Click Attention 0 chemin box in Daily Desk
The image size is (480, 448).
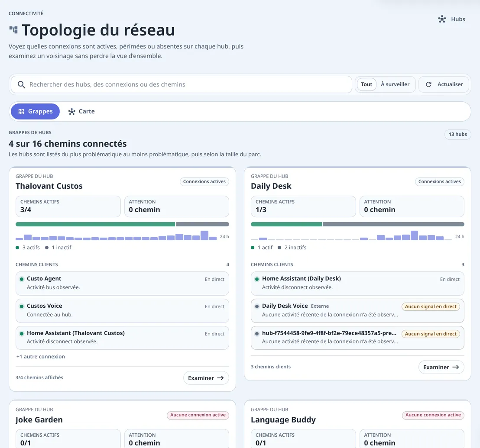(x=412, y=206)
